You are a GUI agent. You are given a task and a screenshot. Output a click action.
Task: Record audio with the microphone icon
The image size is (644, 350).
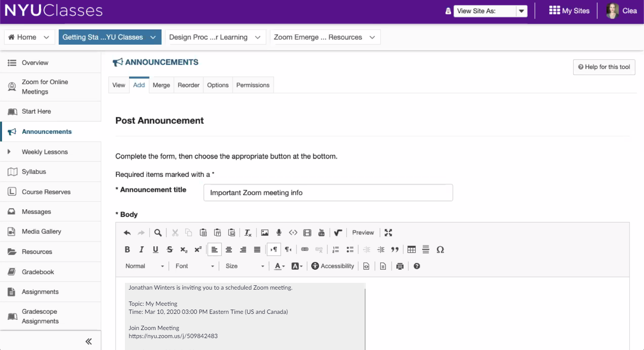(279, 233)
